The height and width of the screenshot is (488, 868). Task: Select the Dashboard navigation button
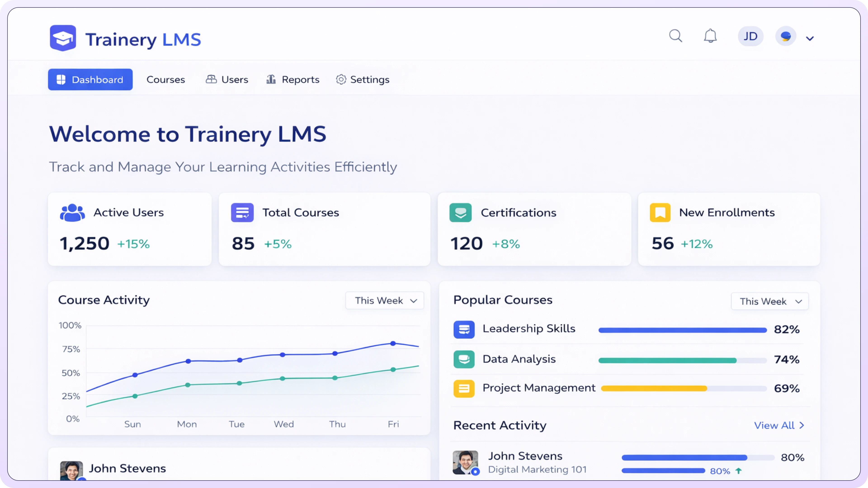[90, 80]
